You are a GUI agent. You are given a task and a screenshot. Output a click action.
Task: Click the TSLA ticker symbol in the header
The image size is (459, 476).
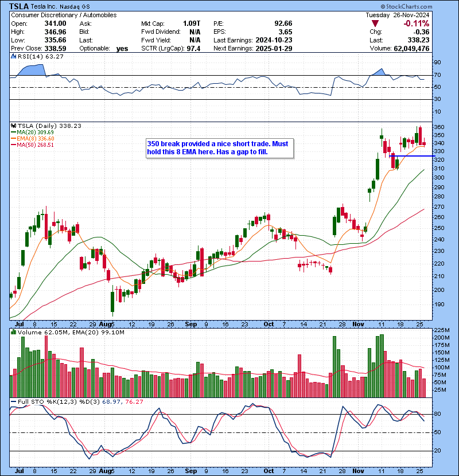(x=19, y=6)
